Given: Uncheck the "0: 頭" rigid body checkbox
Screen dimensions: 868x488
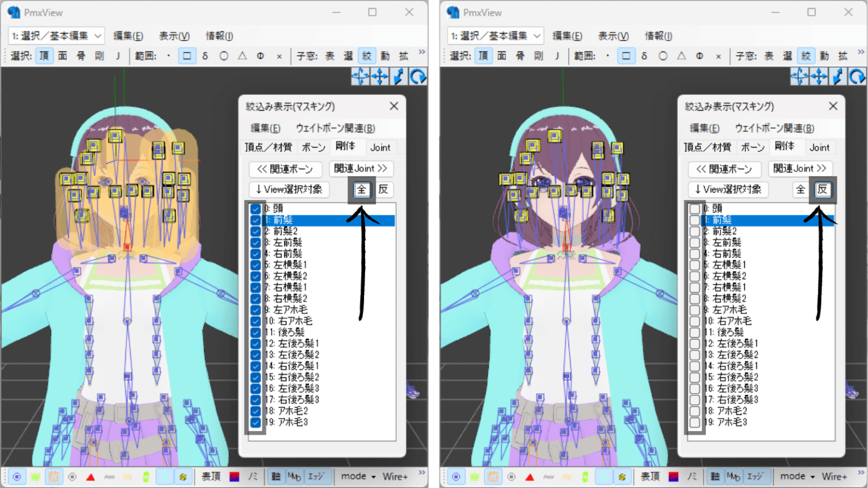Looking at the screenshot, I should click(256, 208).
